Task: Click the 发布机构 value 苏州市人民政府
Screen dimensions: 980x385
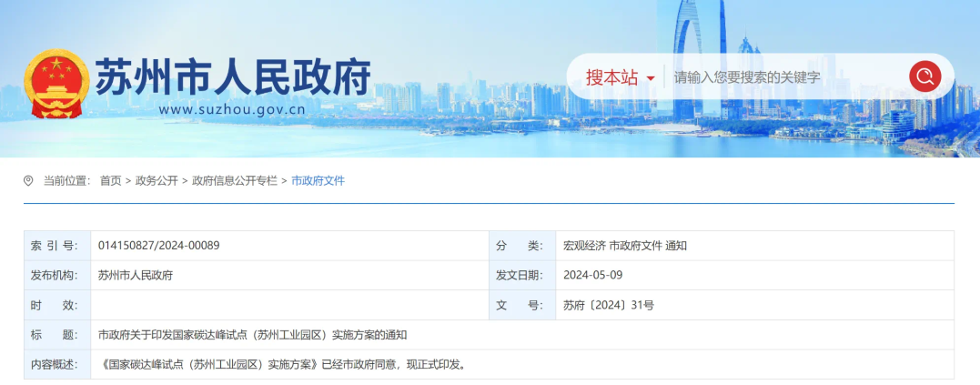Action: tap(135, 276)
